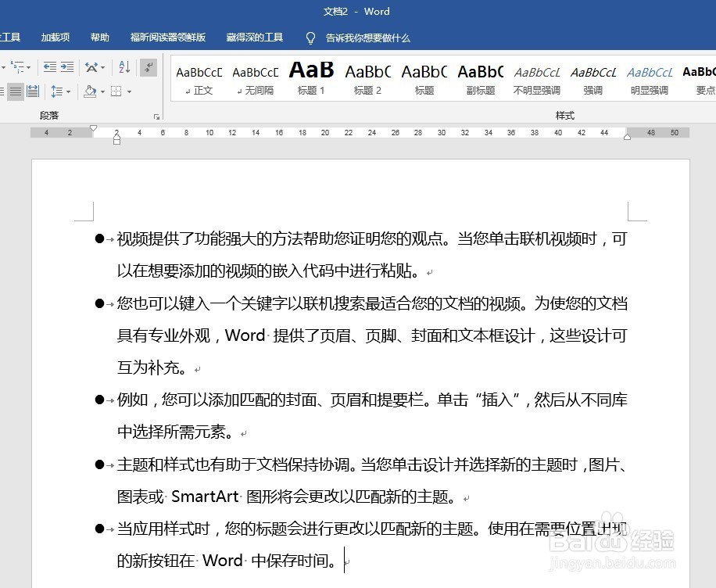This screenshot has height=588, width=716.
Task: Expand the line spacing dropdown arrow
Action: click(x=69, y=91)
